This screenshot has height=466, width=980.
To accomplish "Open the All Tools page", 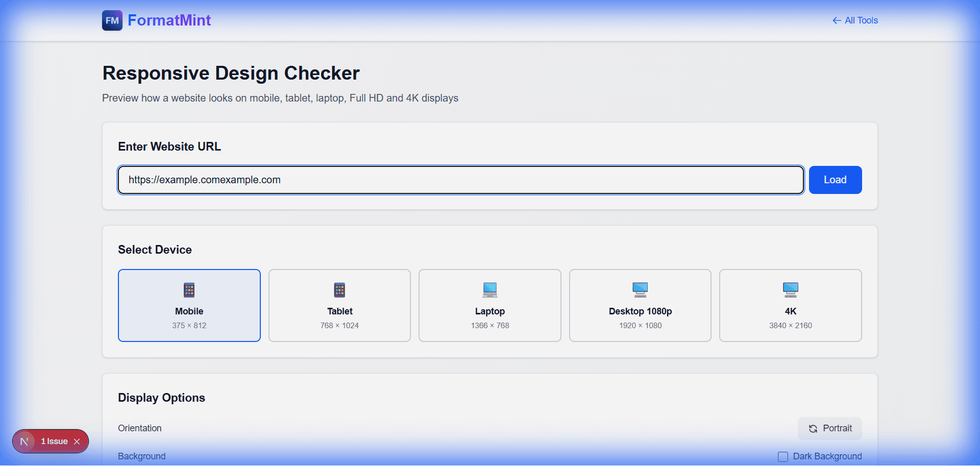I will point(861,20).
